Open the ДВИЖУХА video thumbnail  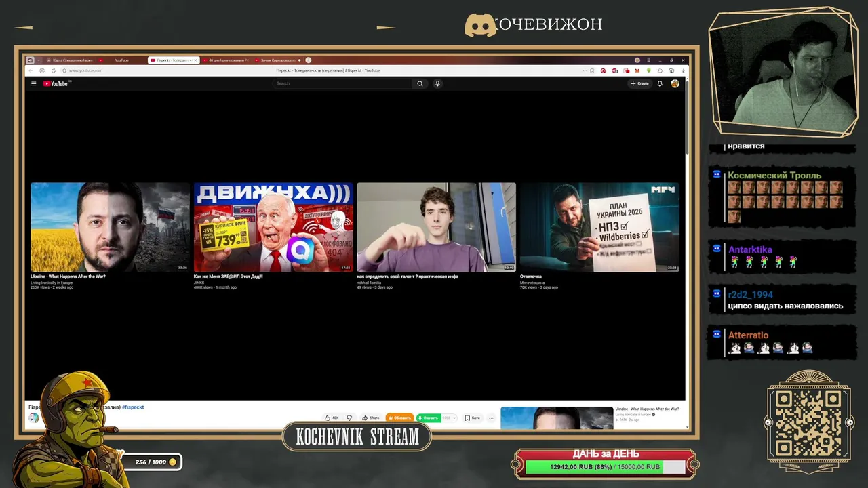pyautogui.click(x=273, y=227)
